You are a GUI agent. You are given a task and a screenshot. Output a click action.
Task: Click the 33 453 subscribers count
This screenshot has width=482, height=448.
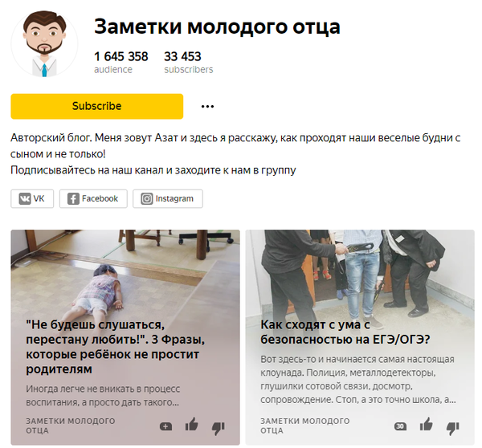(x=182, y=56)
